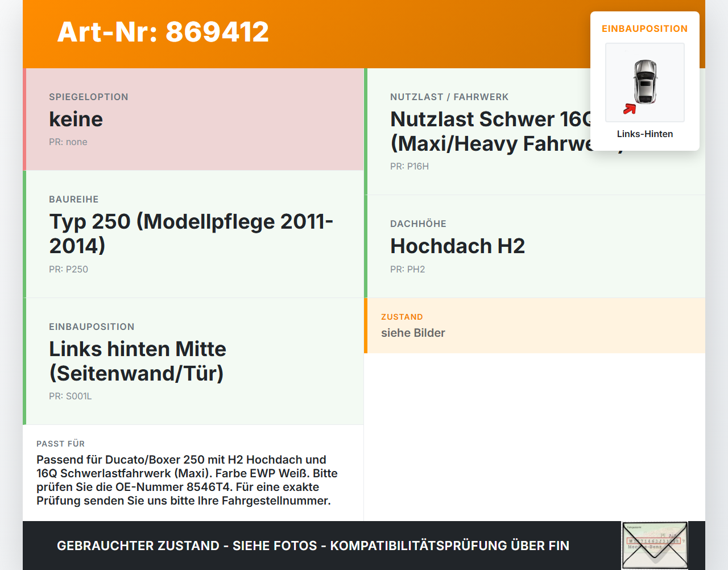728x570 pixels.
Task: Click the ZUSTAND label
Action: pyautogui.click(x=402, y=317)
